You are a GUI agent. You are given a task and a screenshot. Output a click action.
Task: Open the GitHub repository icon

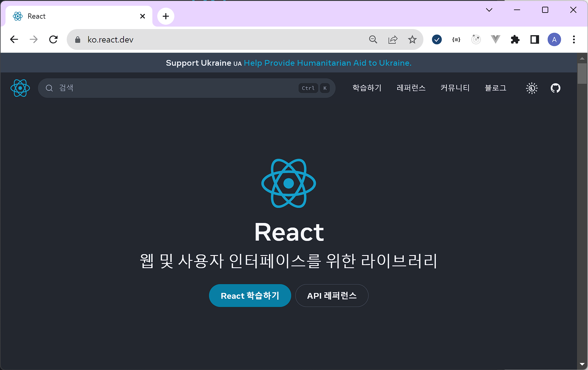[555, 88]
